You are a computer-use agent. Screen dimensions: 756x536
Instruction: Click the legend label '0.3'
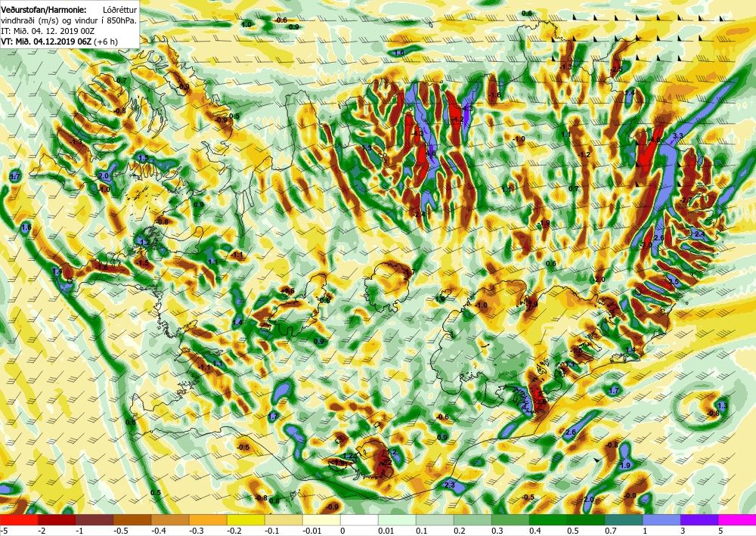(497, 531)
